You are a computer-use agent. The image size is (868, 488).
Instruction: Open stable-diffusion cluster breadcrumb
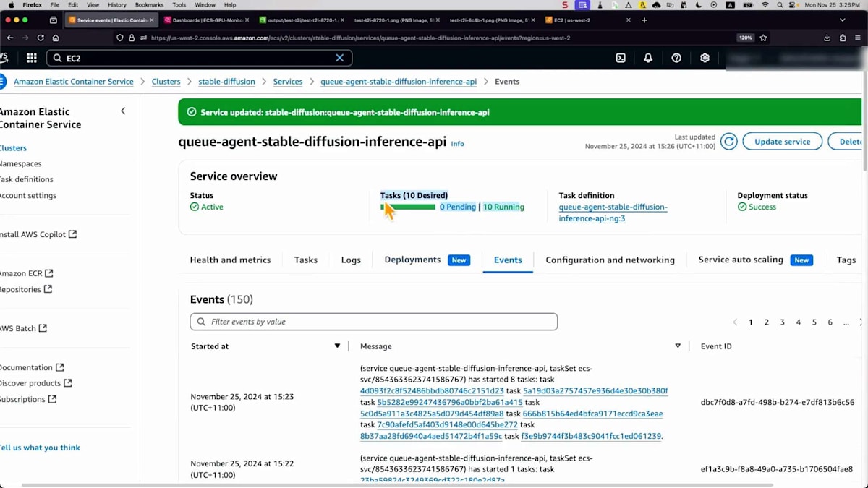click(226, 82)
